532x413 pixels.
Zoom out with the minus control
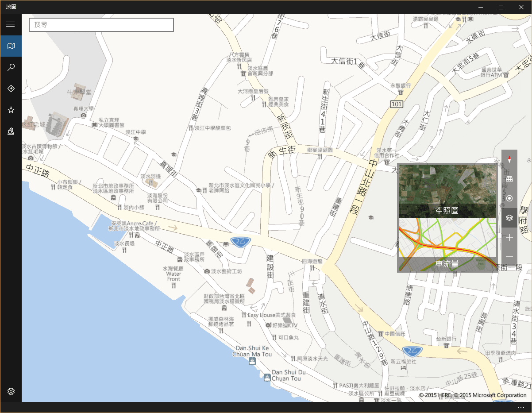[509, 257]
